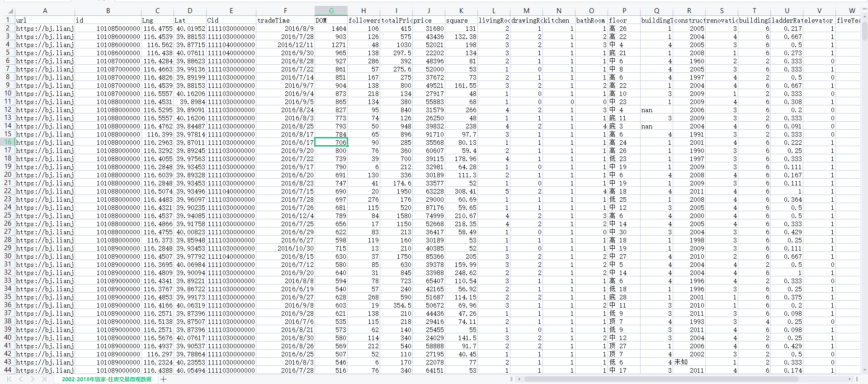Jump to the first sheet with the arrow

click(9, 379)
